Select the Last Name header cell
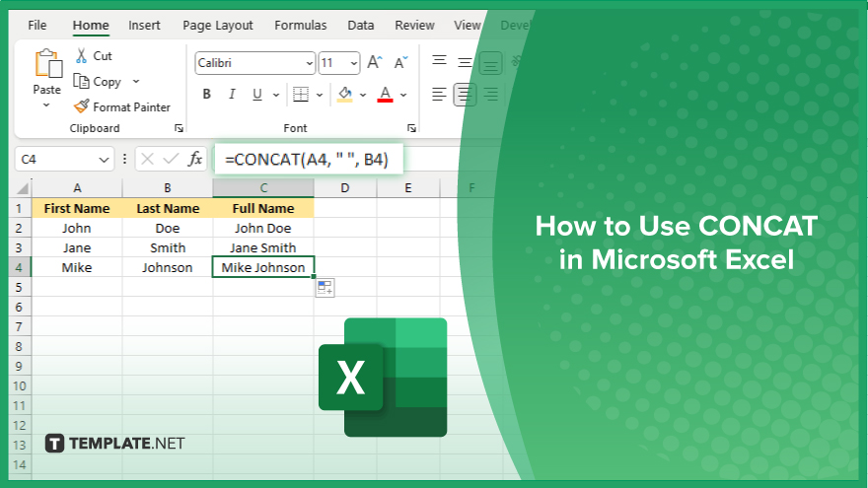The height and width of the screenshot is (488, 868). 167,209
